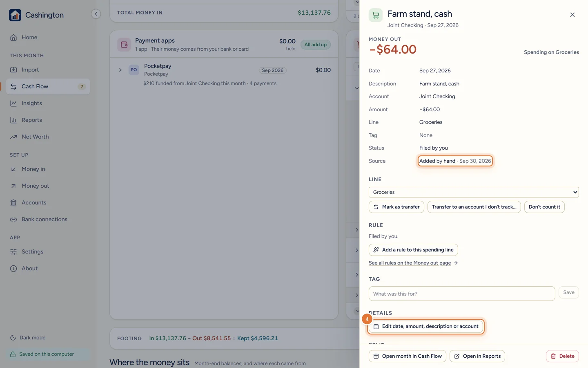Click the tag Save button

pos(569,292)
